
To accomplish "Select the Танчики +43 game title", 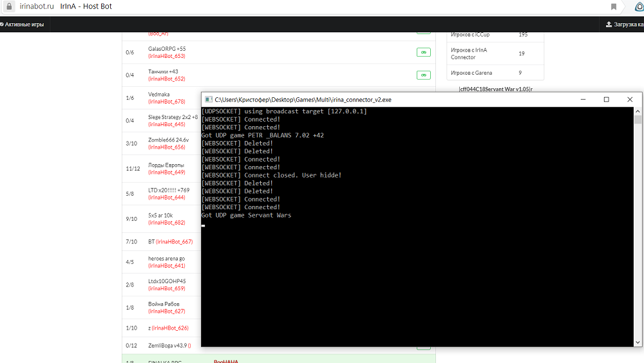I will (163, 71).
